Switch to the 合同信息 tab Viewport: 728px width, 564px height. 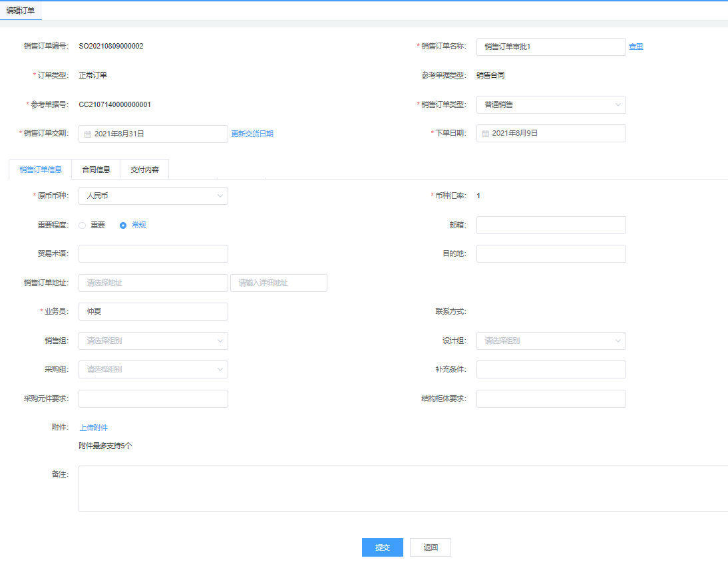point(96,170)
